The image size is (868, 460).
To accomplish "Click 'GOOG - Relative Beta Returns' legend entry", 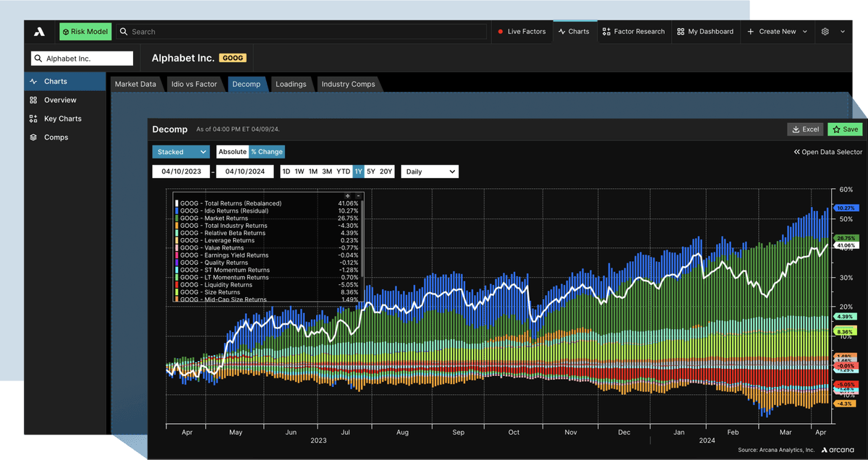I will tap(223, 233).
